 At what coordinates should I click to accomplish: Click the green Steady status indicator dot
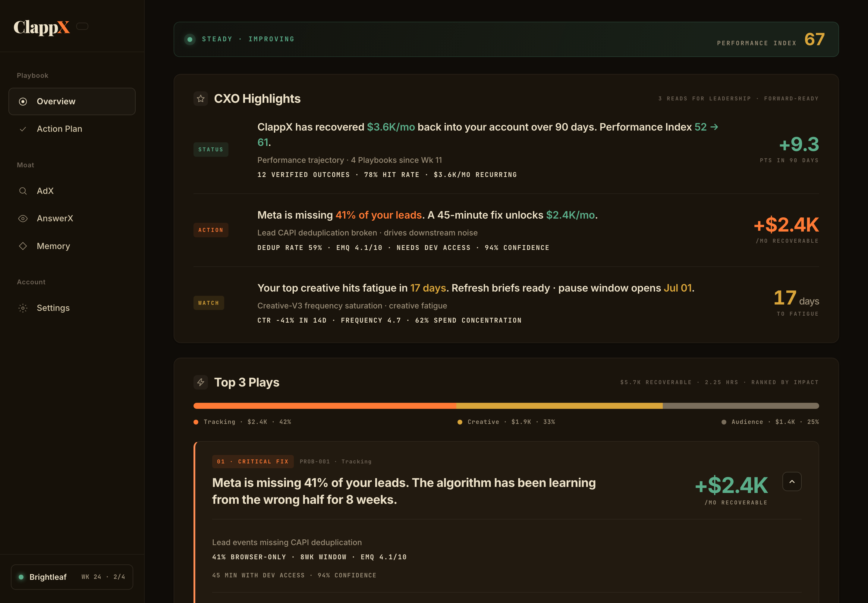190,39
